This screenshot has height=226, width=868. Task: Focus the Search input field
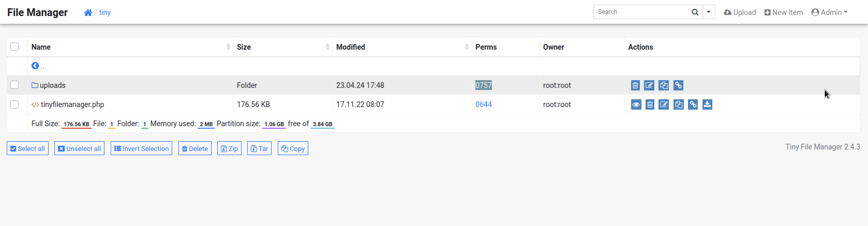[641, 12]
